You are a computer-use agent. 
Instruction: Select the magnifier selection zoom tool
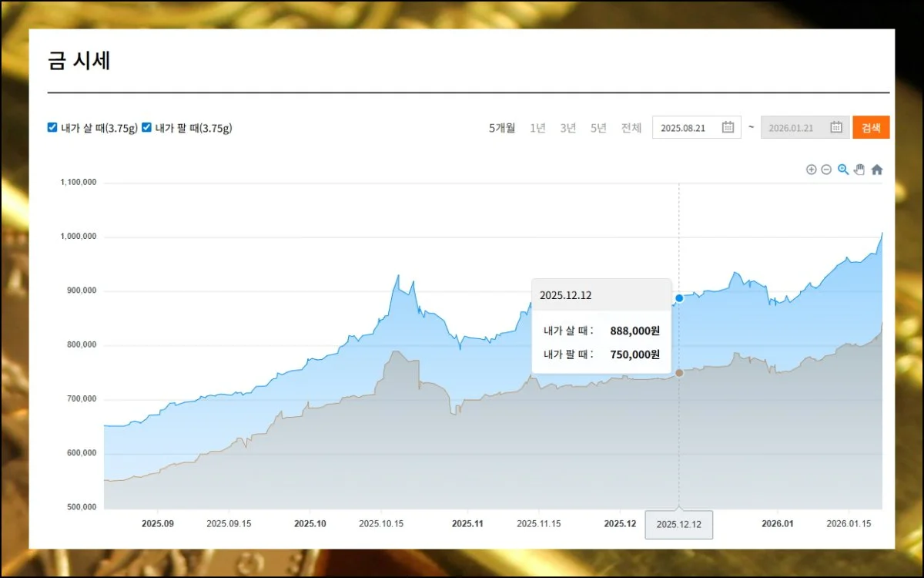coord(843,170)
